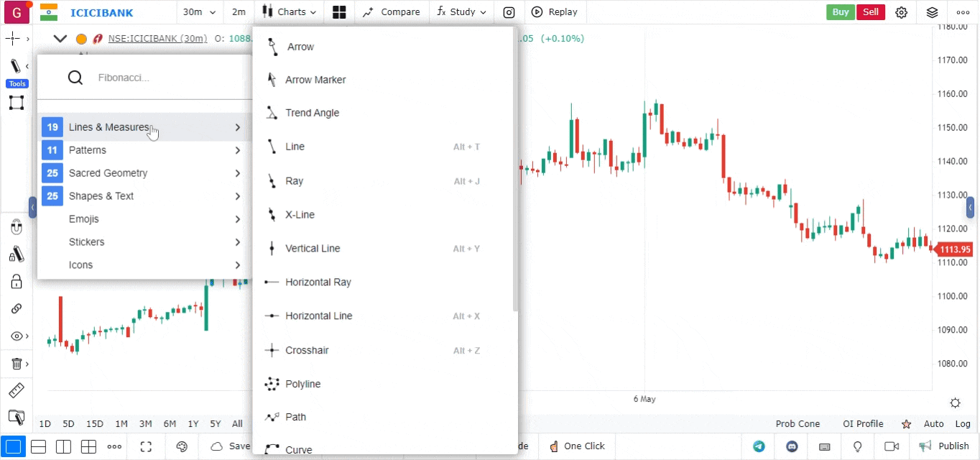Click the layers icon in top bar

(932, 12)
